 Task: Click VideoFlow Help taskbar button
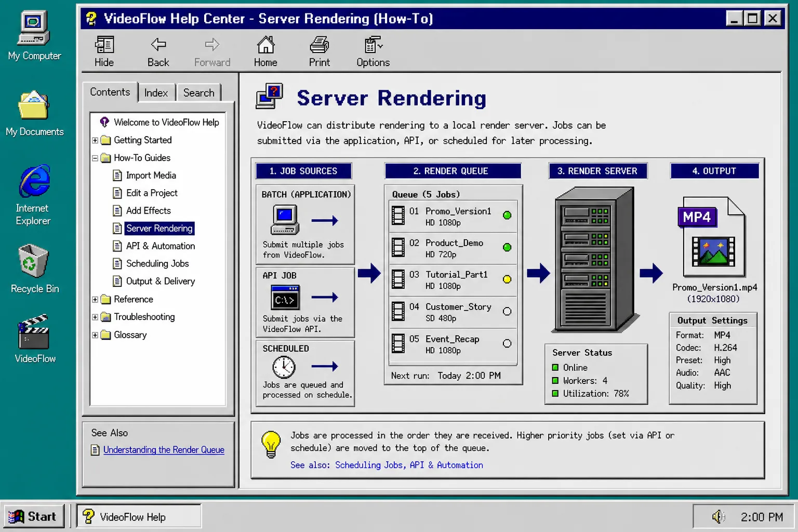(x=139, y=516)
